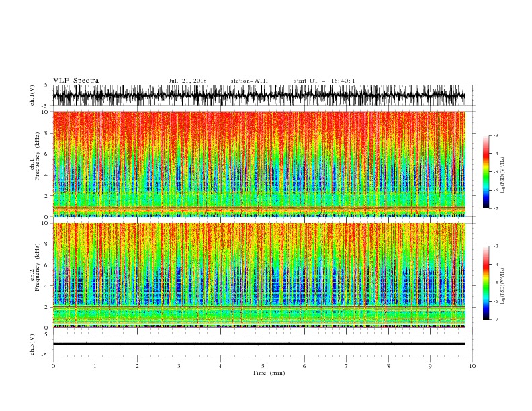
Task: Select the "start UT = 16:40:1" text
Action: 324,81
